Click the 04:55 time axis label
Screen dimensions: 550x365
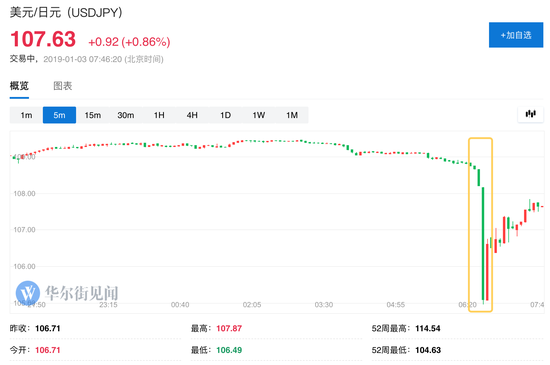(x=396, y=305)
